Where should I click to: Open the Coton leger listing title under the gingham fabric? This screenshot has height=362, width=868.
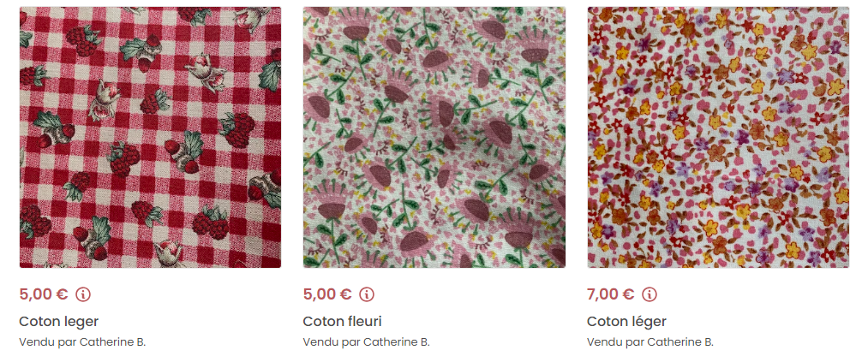[58, 322]
